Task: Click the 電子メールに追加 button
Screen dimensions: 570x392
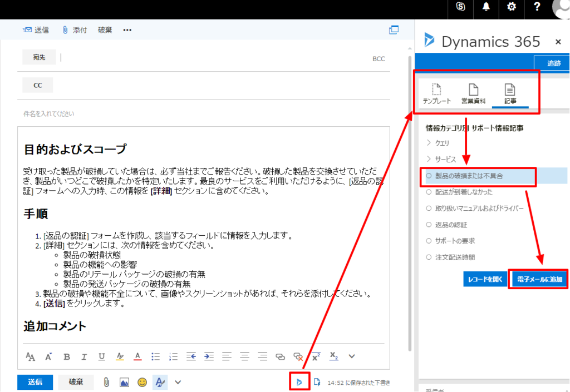Action: click(x=538, y=279)
